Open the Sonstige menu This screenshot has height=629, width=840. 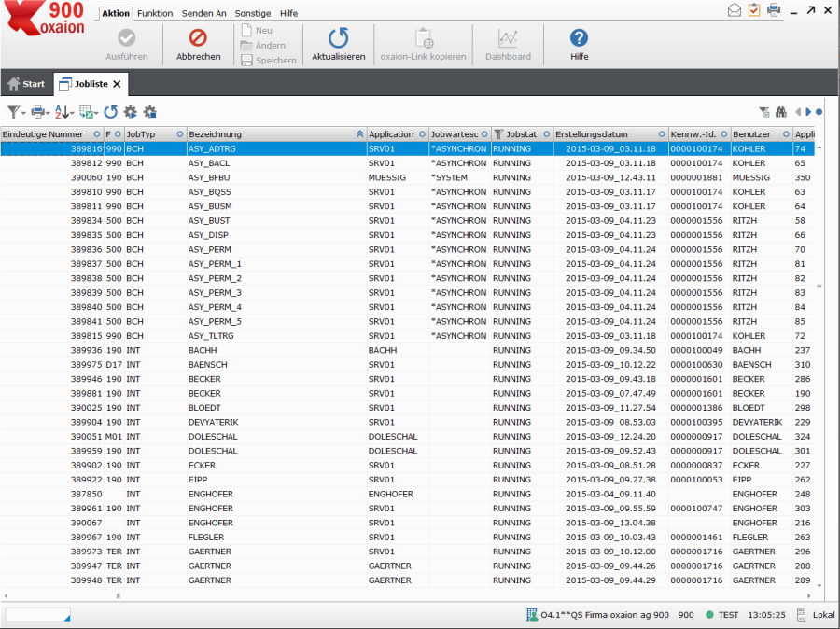coord(253,13)
